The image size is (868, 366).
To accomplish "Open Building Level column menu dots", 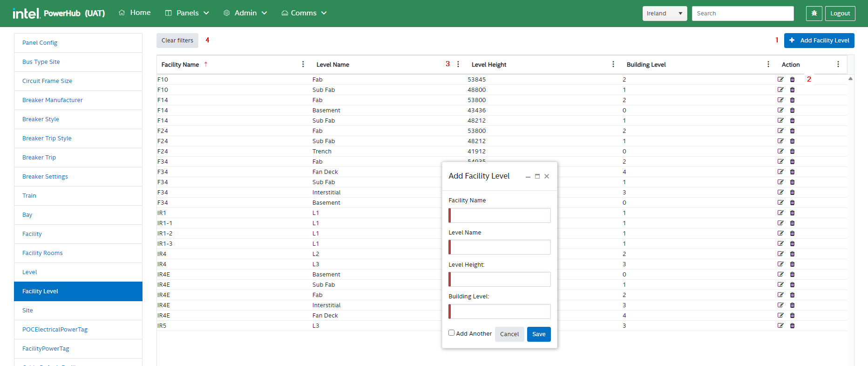I will 768,64.
